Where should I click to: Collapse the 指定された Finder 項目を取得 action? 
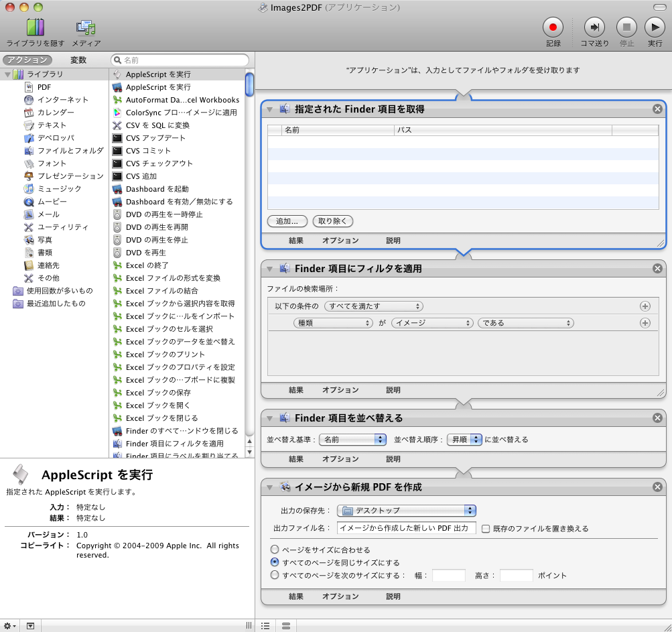coord(269,109)
